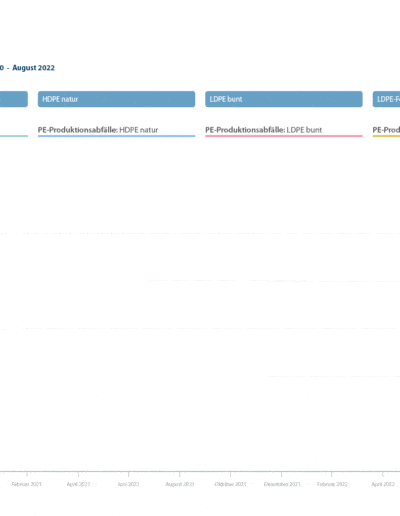
Task: Click the Juni 2021 axis label
Action: tap(128, 484)
